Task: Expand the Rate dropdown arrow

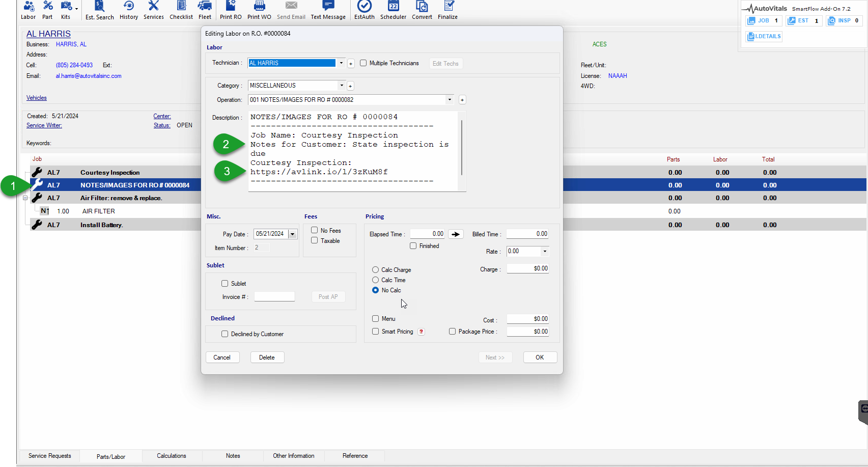Action: point(545,251)
